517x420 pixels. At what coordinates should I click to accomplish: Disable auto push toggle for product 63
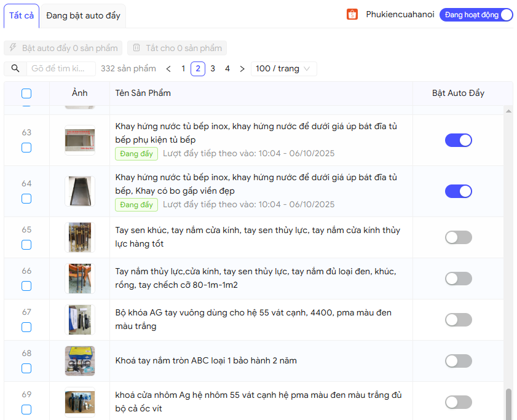pos(458,140)
